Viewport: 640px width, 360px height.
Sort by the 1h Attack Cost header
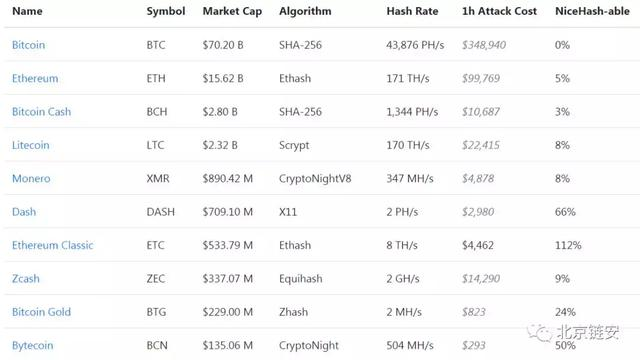[x=499, y=11]
